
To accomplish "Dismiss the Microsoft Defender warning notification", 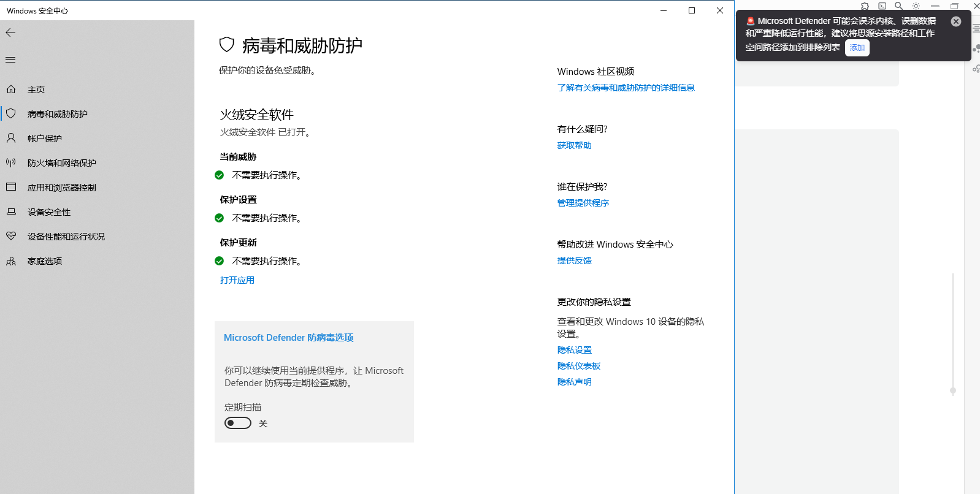I will coord(955,21).
